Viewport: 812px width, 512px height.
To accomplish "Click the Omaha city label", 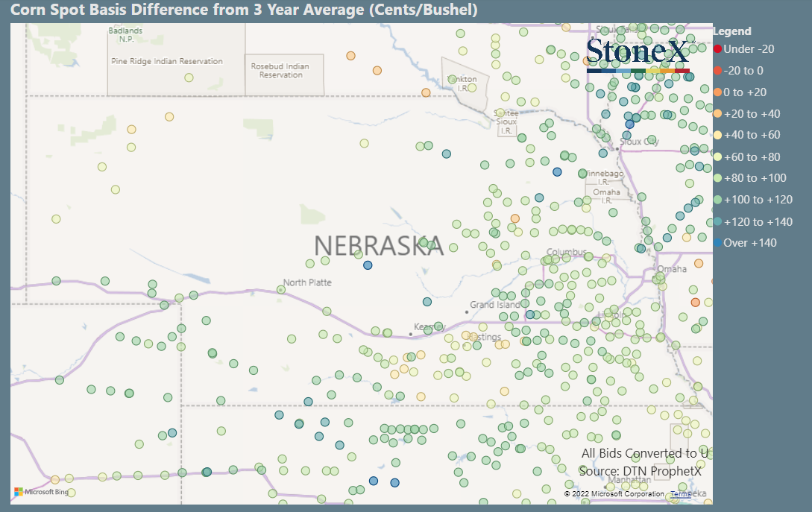I will pyautogui.click(x=672, y=269).
